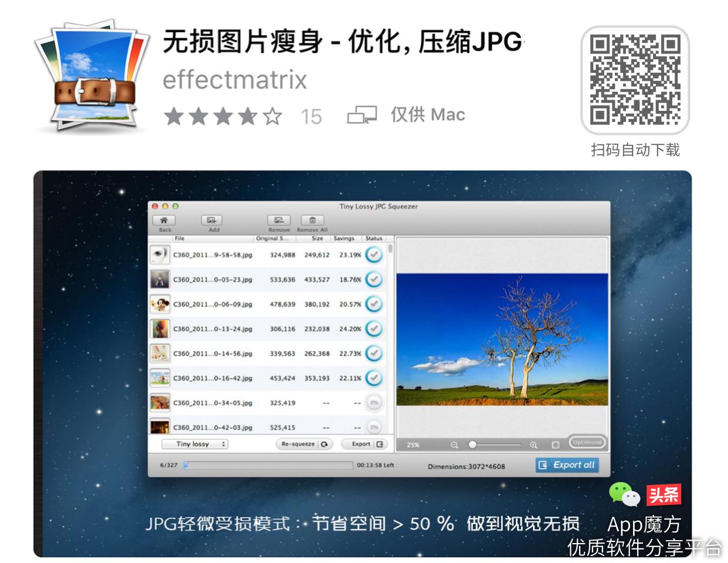
Task: Click the Savings column header
Action: coord(343,239)
